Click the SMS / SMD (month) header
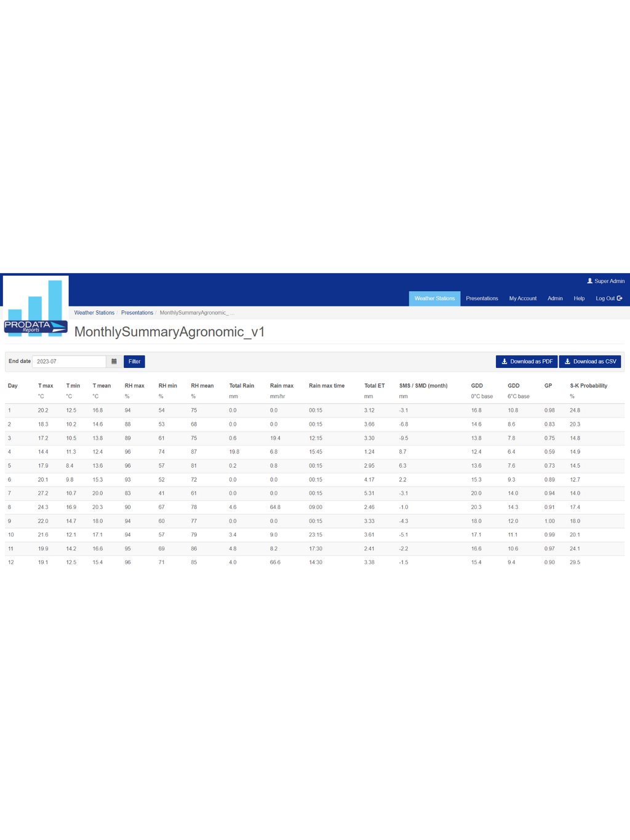The width and height of the screenshot is (630, 840). coord(423,386)
